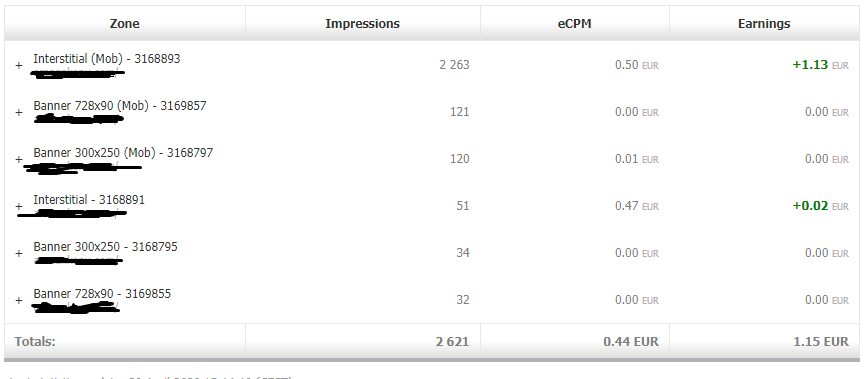Expand the Interstitial (Mob) 3168893 row

(19, 65)
